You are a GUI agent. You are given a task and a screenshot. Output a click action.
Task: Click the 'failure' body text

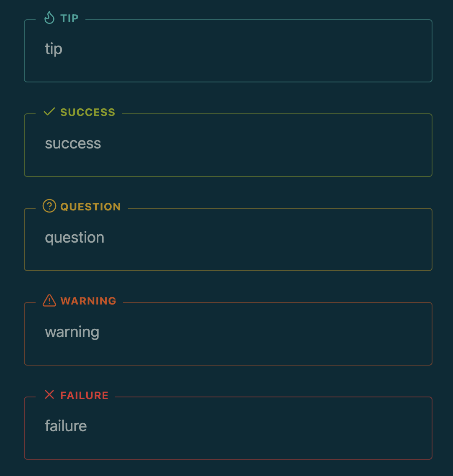pos(66,426)
